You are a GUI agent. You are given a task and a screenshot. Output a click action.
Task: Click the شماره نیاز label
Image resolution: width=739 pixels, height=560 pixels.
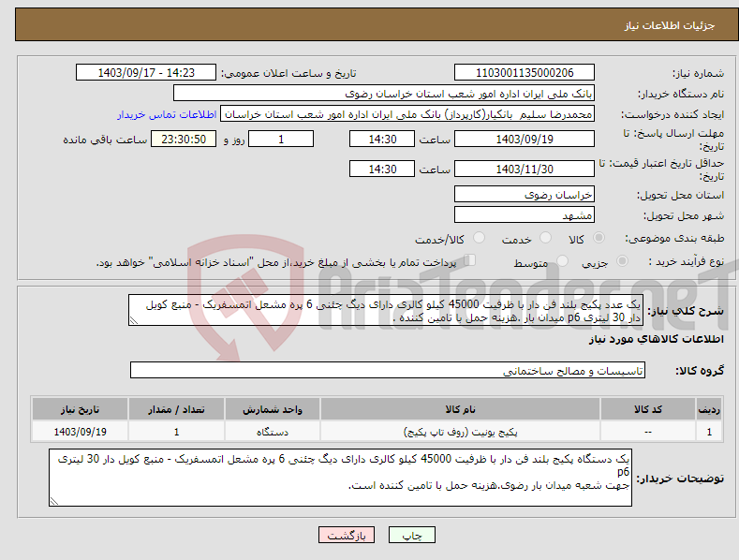tap(698, 74)
